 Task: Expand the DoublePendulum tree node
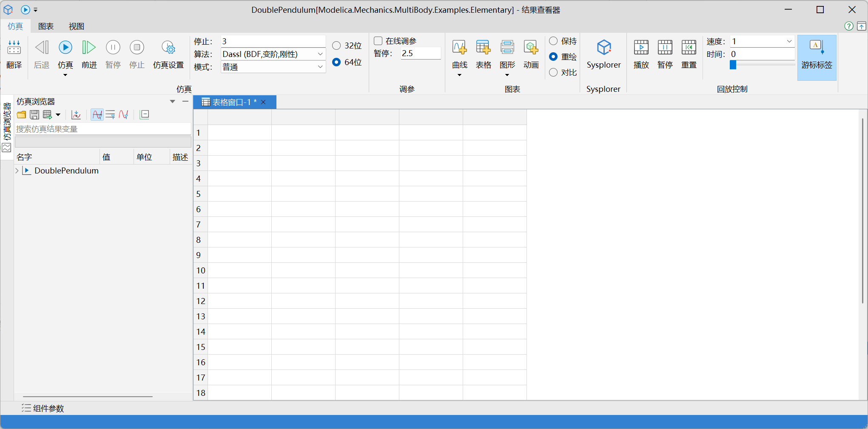pos(17,170)
